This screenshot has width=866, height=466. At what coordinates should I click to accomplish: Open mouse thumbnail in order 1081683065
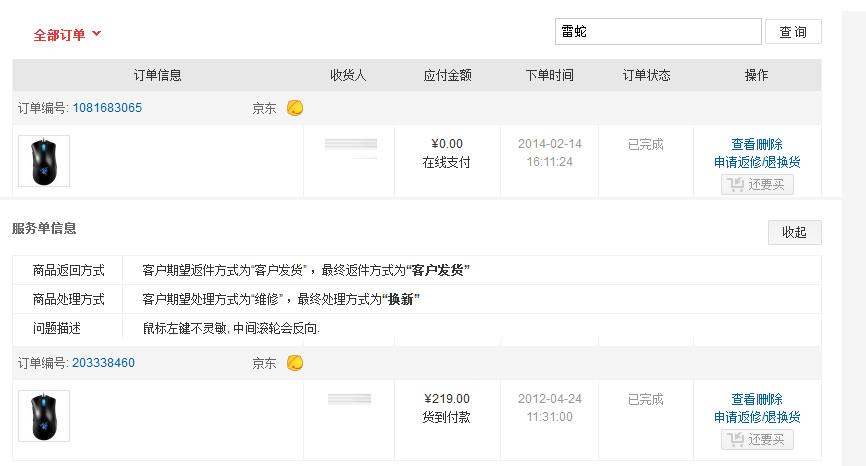44,161
